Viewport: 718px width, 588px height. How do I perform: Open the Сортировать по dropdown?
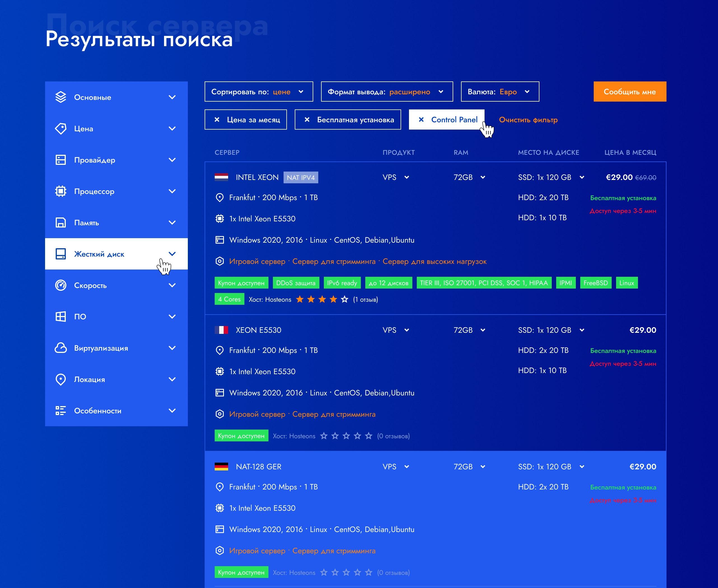[x=259, y=92]
